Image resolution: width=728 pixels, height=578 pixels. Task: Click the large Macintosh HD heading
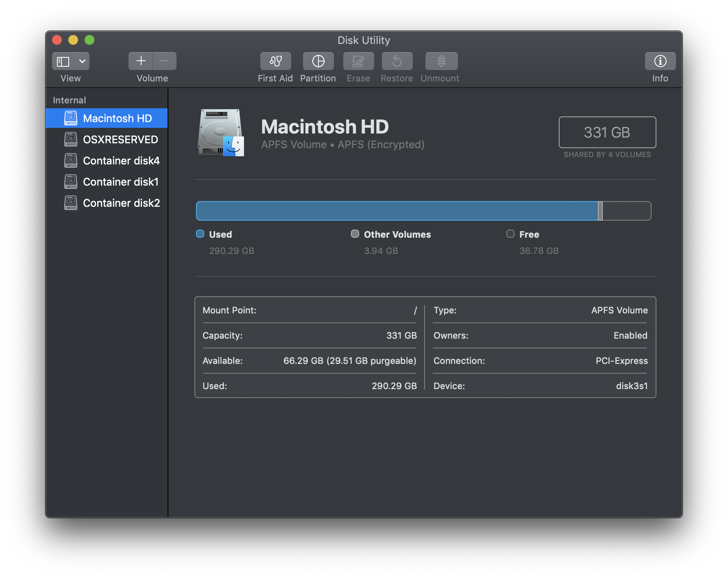point(325,127)
